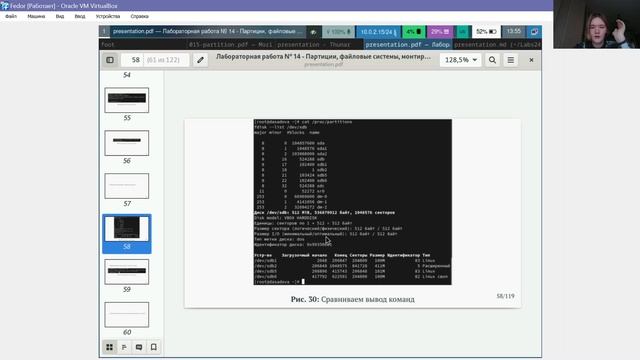Select thumbnail of page 57
The image size is (640, 360).
coord(127,186)
